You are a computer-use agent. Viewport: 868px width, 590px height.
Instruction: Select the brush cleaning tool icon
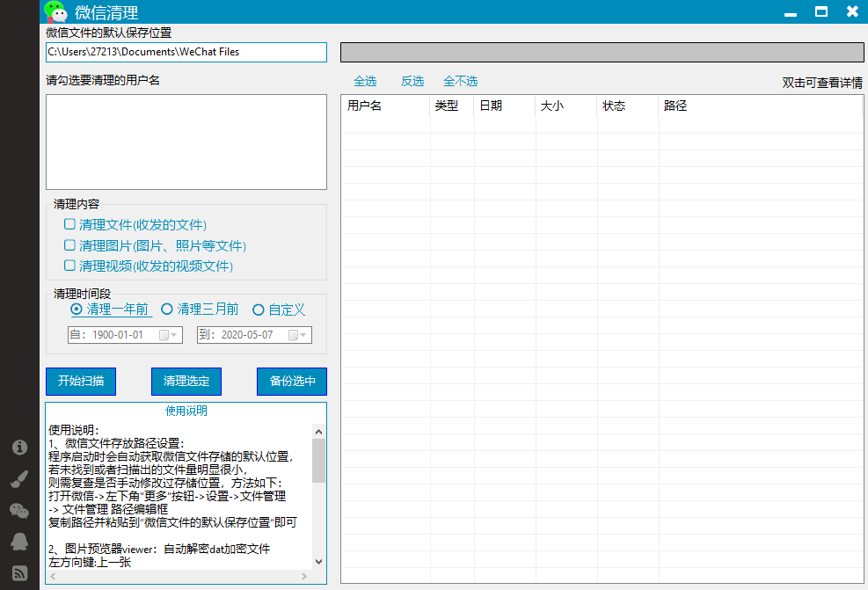pyautogui.click(x=19, y=478)
